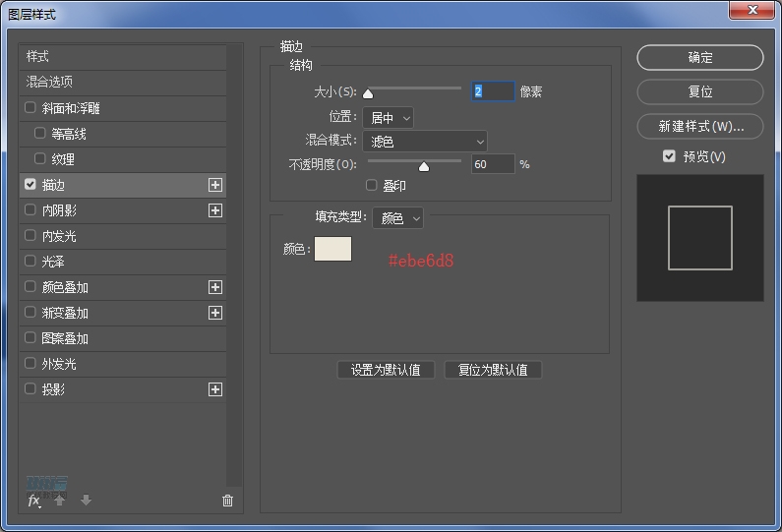Open the 填充类型 dropdown
The image size is (782, 532).
click(x=397, y=218)
